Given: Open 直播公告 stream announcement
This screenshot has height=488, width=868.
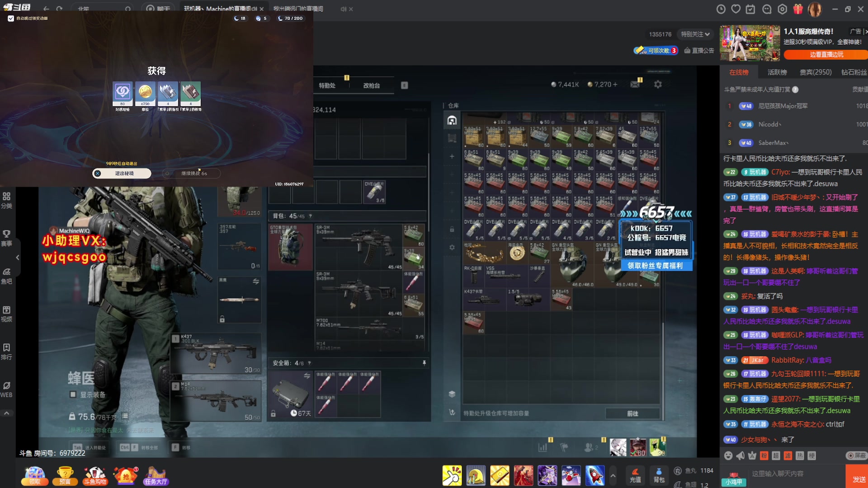Looking at the screenshot, I should (699, 51).
